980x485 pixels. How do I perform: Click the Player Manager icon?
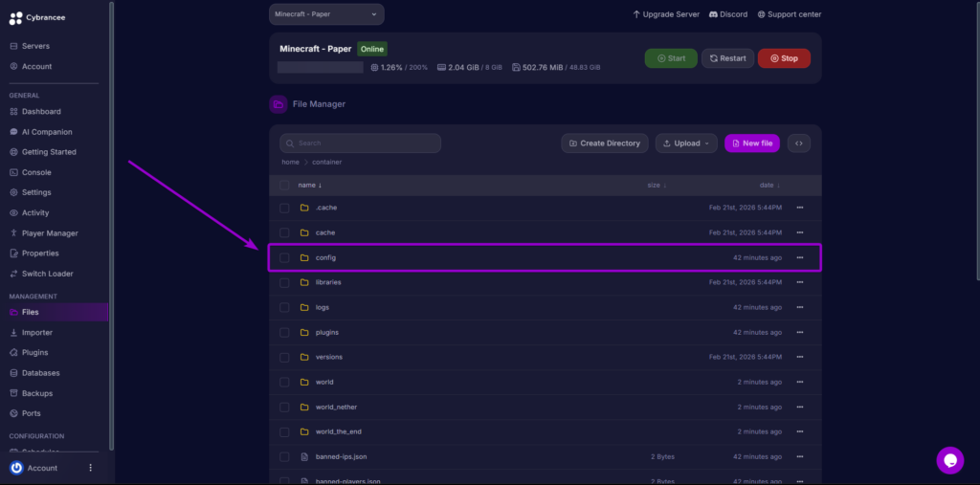(x=14, y=233)
